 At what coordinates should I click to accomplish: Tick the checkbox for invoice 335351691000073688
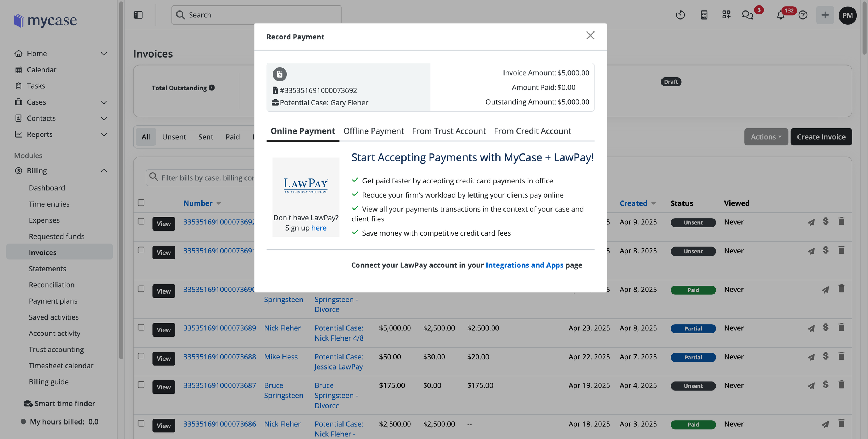coord(141,356)
